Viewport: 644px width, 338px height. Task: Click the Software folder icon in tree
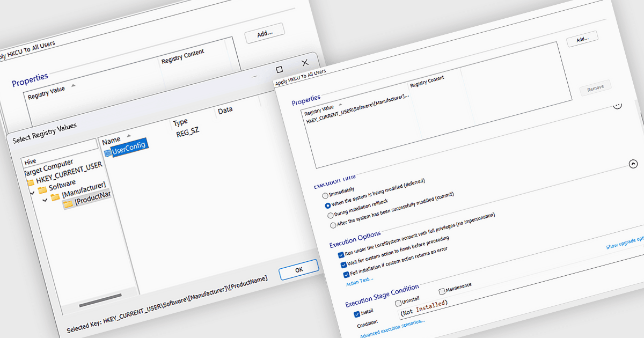point(42,190)
